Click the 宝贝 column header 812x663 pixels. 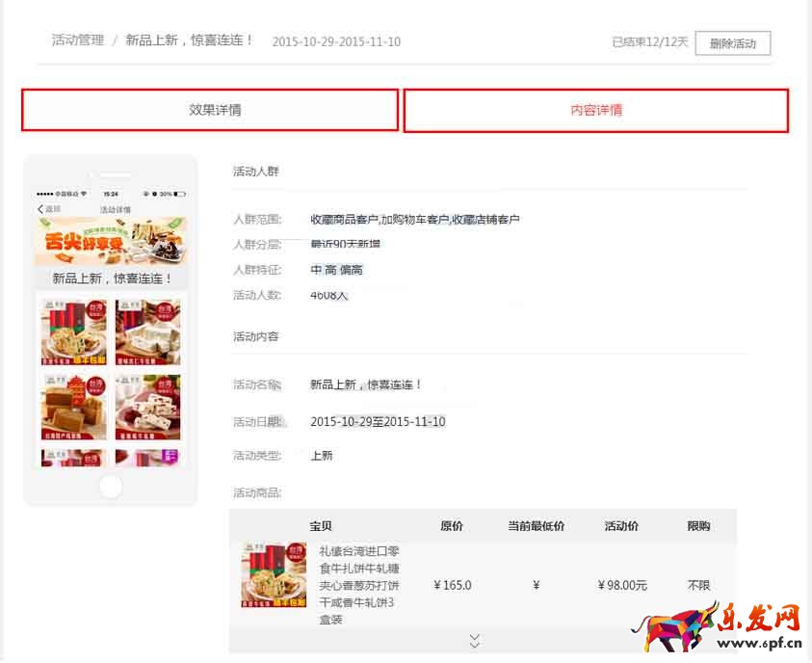click(x=321, y=526)
